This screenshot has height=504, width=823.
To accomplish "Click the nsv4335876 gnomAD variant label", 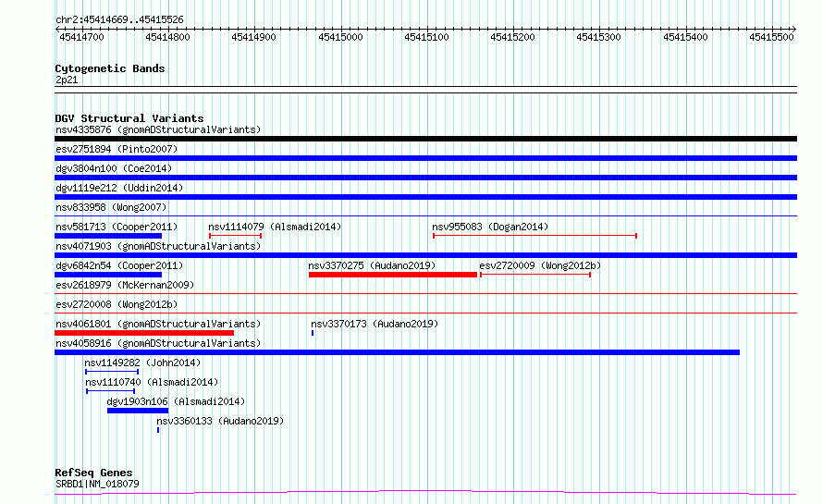I will [x=158, y=129].
